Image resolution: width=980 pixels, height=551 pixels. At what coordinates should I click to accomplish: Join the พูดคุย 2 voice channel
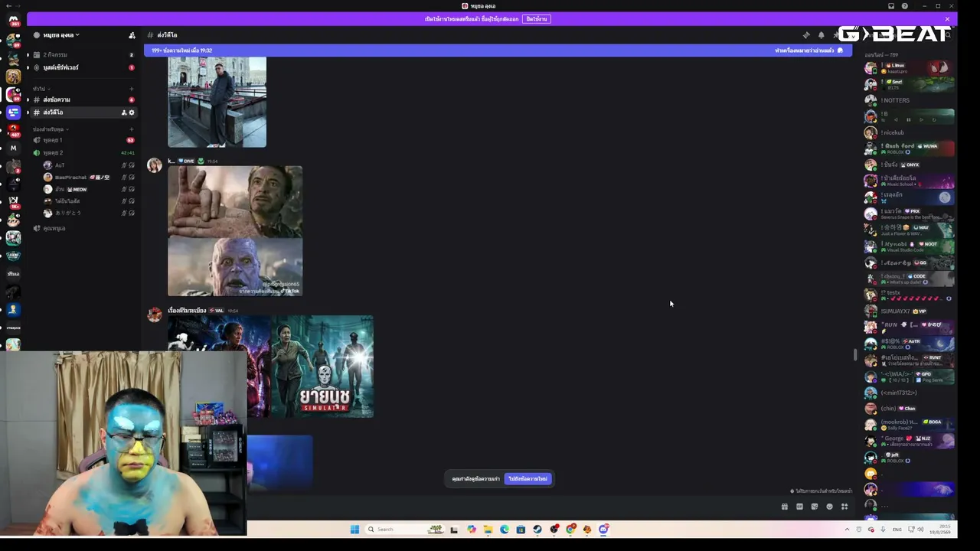(x=83, y=153)
